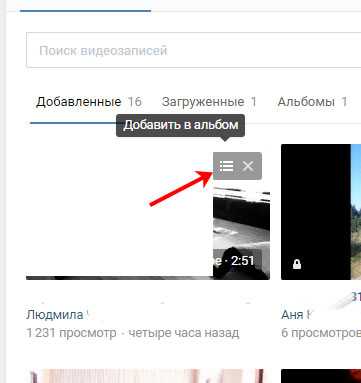Click the add-to-album list icon
This screenshot has width=361, height=383.
pos(226,166)
